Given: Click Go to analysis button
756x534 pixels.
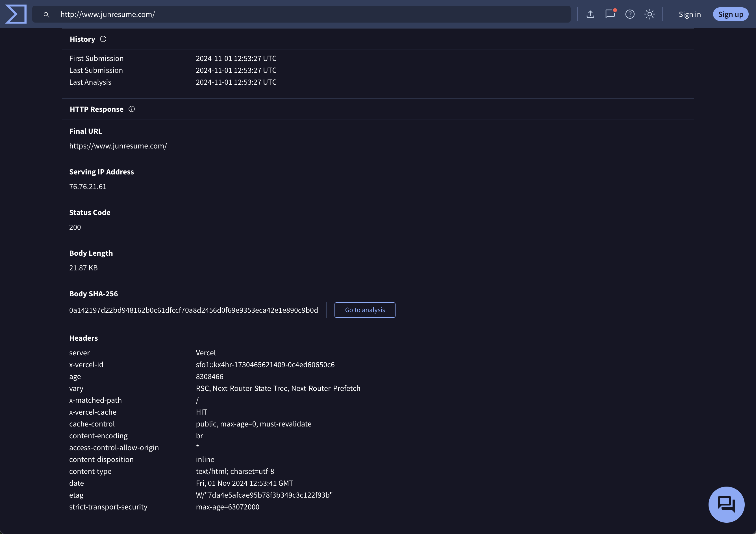Looking at the screenshot, I should (364, 310).
